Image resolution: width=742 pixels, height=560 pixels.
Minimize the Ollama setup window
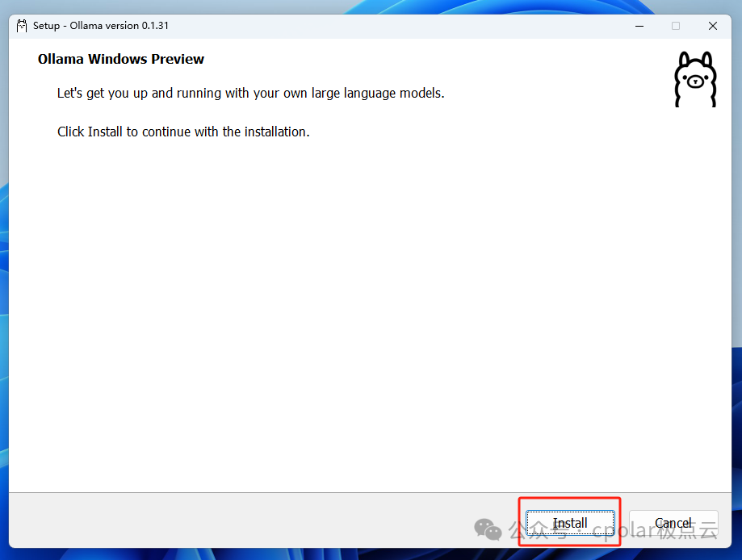[x=639, y=26]
